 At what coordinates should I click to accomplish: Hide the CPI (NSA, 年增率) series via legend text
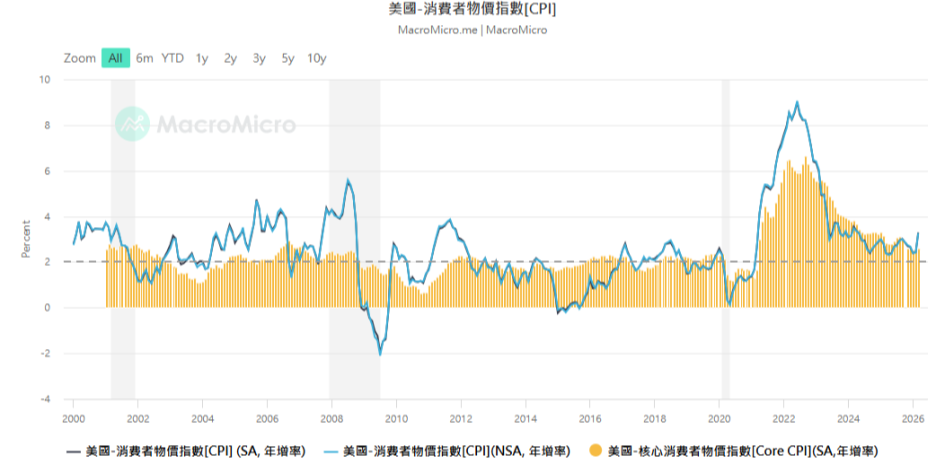click(456, 450)
